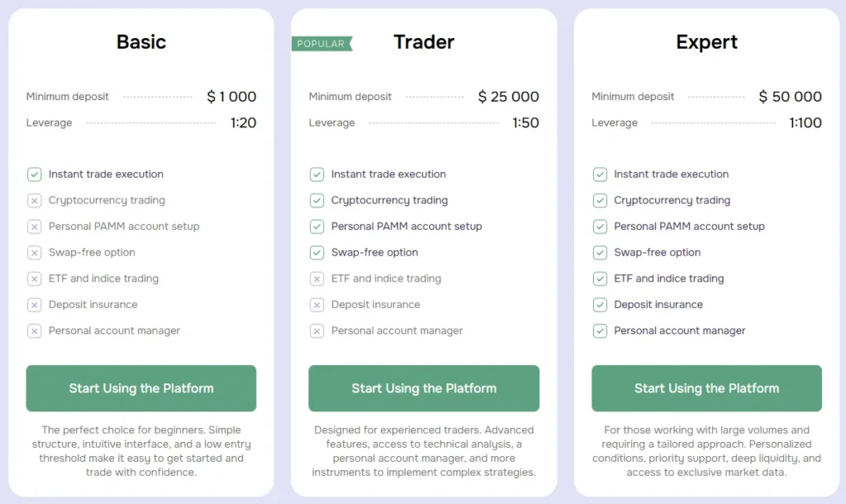Click Expert plan's Start Using the Platform button

click(706, 388)
